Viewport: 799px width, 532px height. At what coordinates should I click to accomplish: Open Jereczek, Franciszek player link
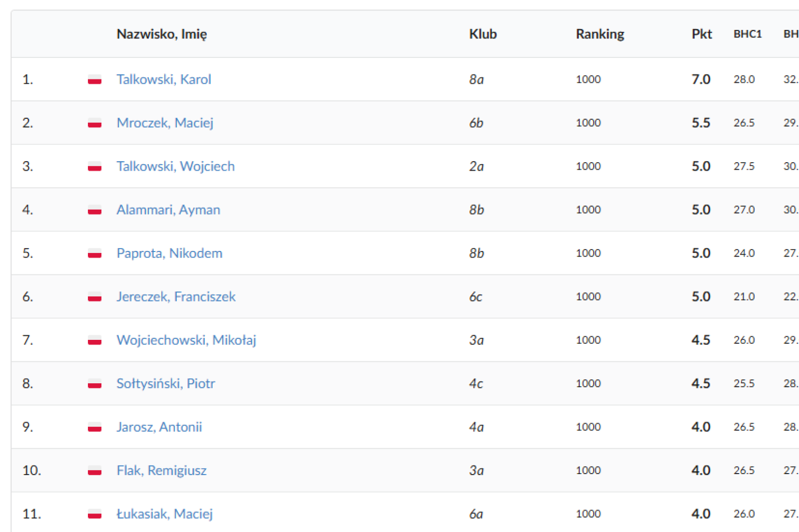click(x=176, y=296)
